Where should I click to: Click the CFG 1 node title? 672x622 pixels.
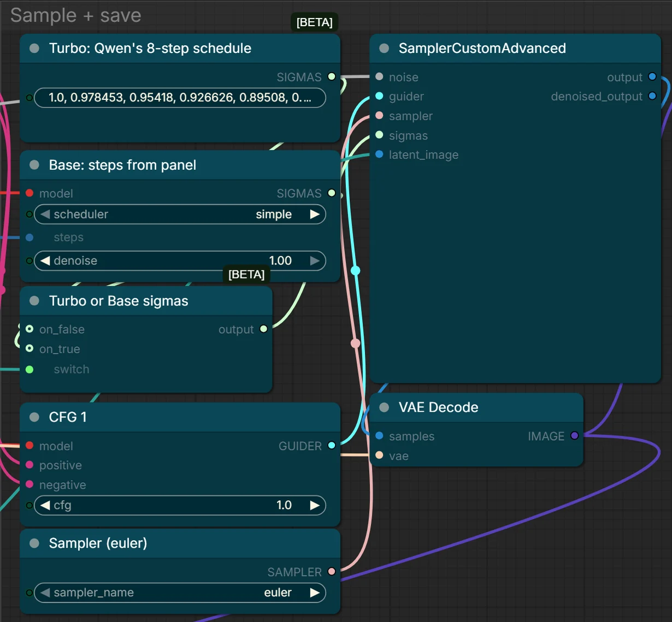[68, 417]
